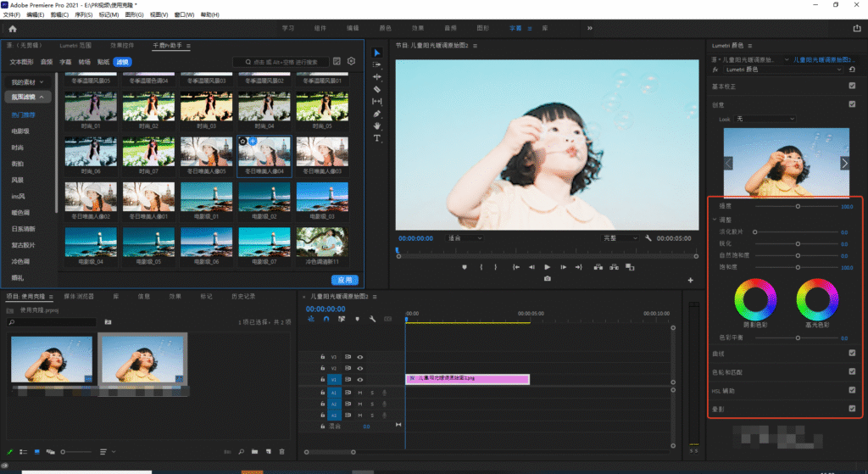Toggle V1 track visibility eye icon
The width and height of the screenshot is (868, 474).
click(x=360, y=380)
